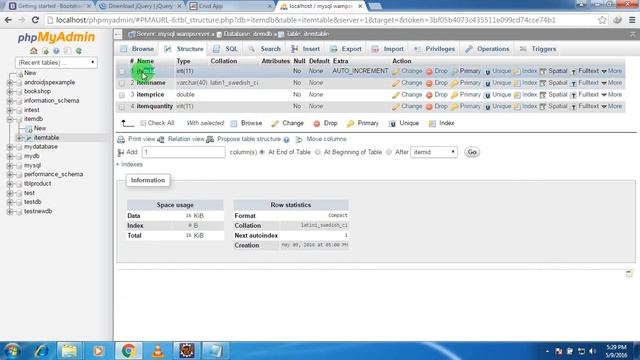640x360 pixels.
Task: Switch to SQL tab
Action: (x=225, y=49)
